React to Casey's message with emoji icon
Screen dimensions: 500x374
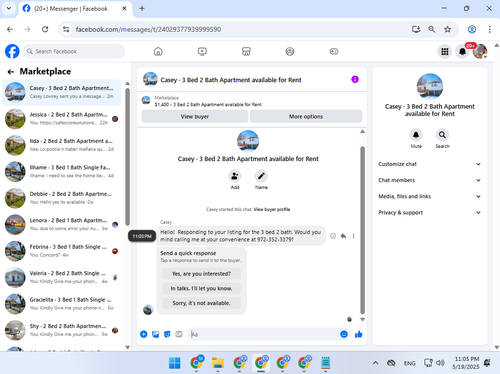click(x=333, y=236)
